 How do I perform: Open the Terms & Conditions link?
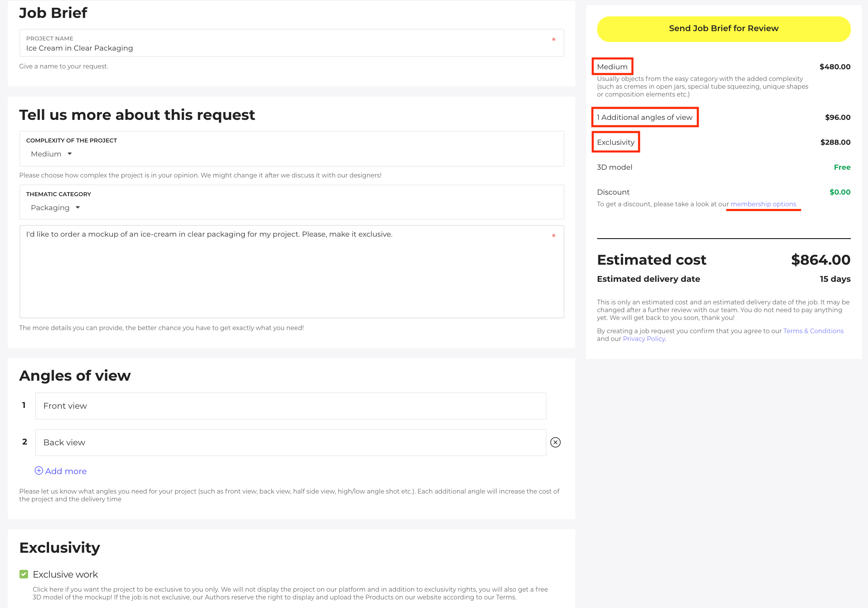tap(813, 331)
